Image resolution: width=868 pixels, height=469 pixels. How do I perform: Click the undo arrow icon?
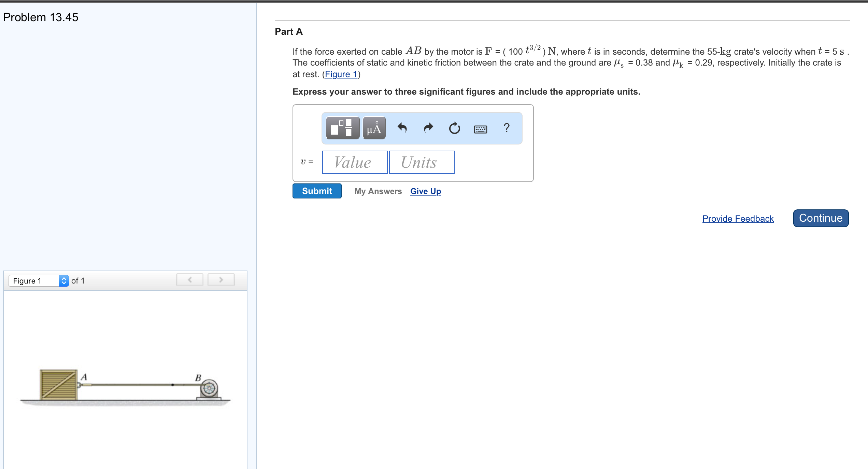[402, 128]
